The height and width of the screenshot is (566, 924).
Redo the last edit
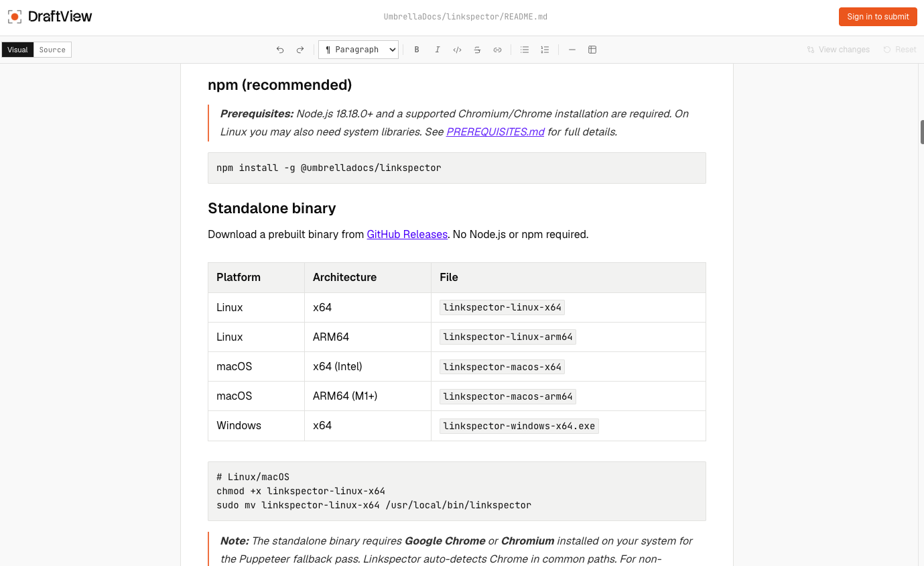[300, 50]
